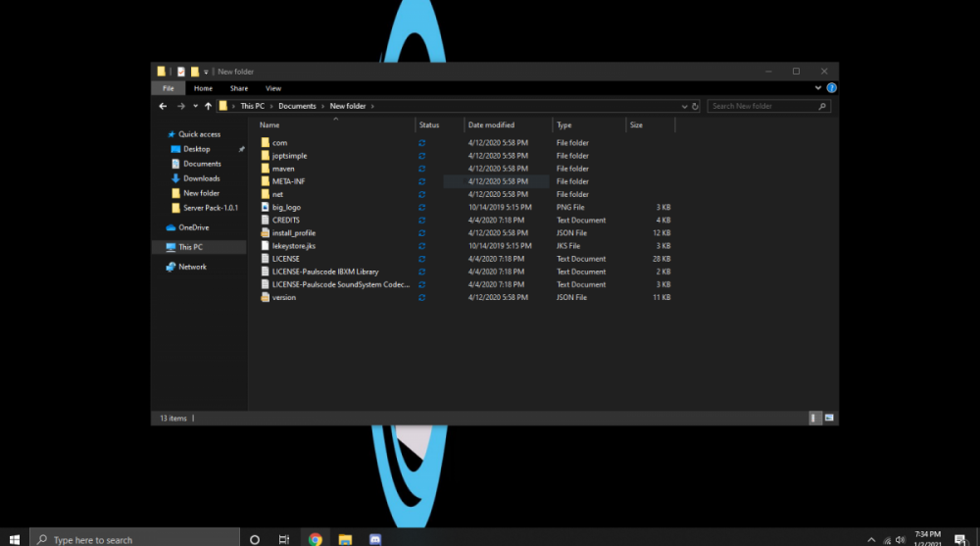
Task: Expand the ribbon with the chevron
Action: coord(818,88)
